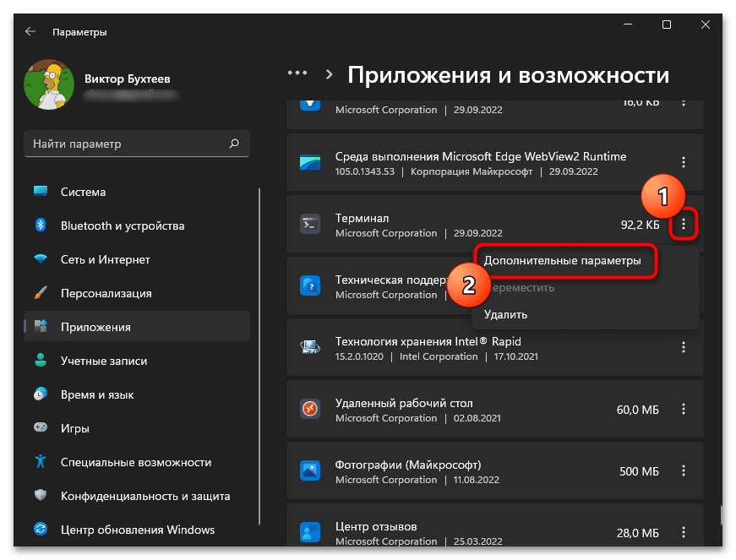
Task: Click the accessibility figure icon
Action: tap(41, 461)
